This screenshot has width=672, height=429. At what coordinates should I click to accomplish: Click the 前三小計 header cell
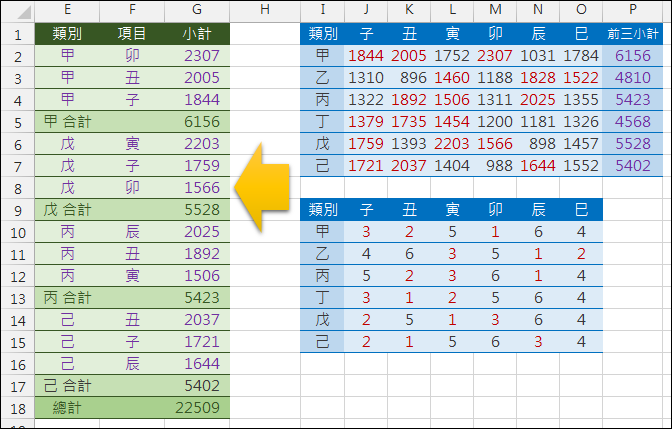click(x=633, y=34)
